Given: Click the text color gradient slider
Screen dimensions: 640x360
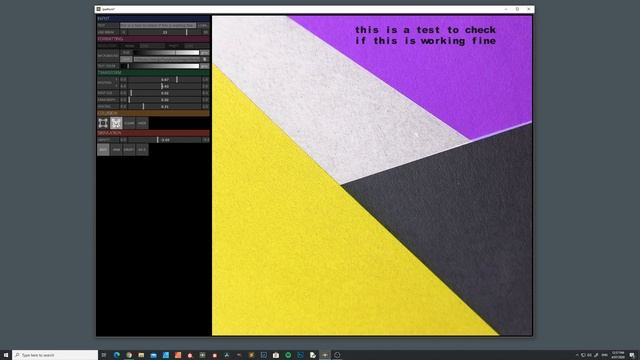Looking at the screenshot, I should coord(160,66).
